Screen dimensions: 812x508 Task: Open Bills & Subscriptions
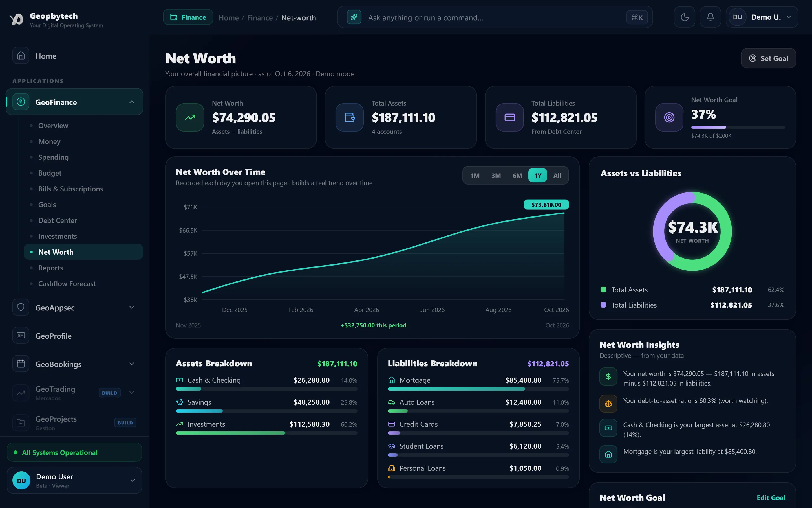coord(70,189)
